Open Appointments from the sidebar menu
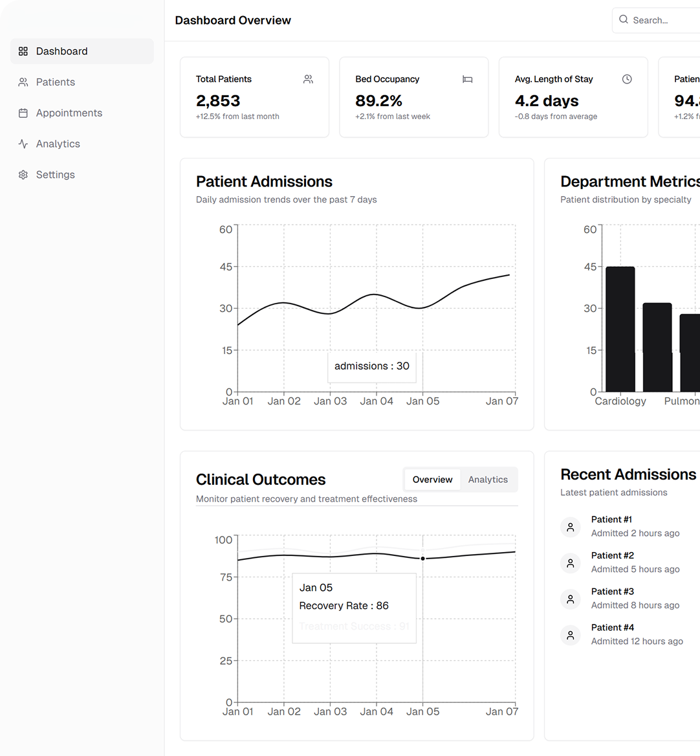Image resolution: width=700 pixels, height=756 pixels. tap(69, 113)
